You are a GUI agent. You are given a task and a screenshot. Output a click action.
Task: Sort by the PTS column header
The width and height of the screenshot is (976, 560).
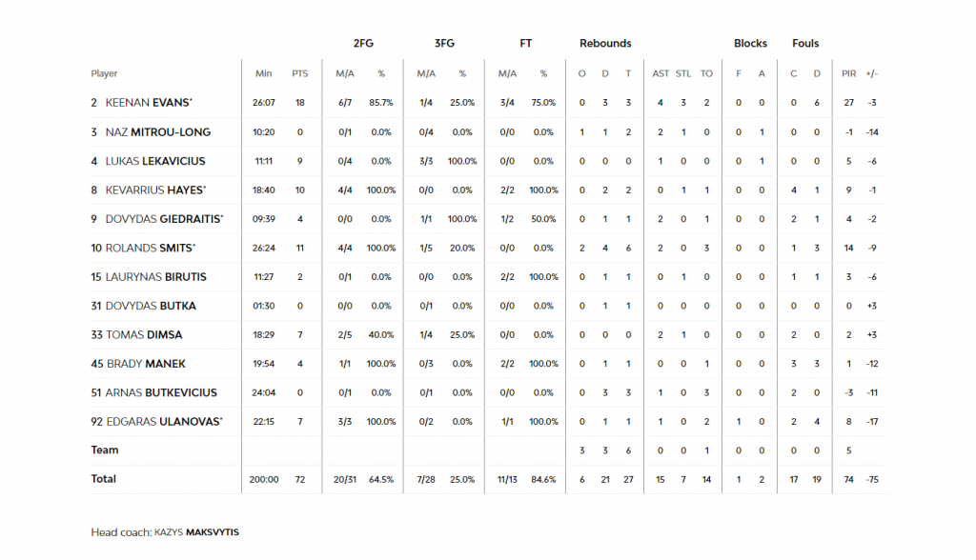(x=300, y=73)
